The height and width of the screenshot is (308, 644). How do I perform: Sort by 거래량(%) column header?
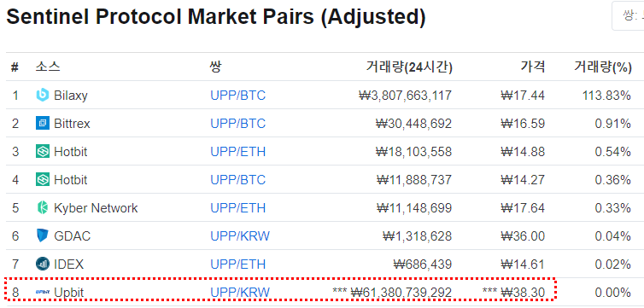tap(602, 67)
